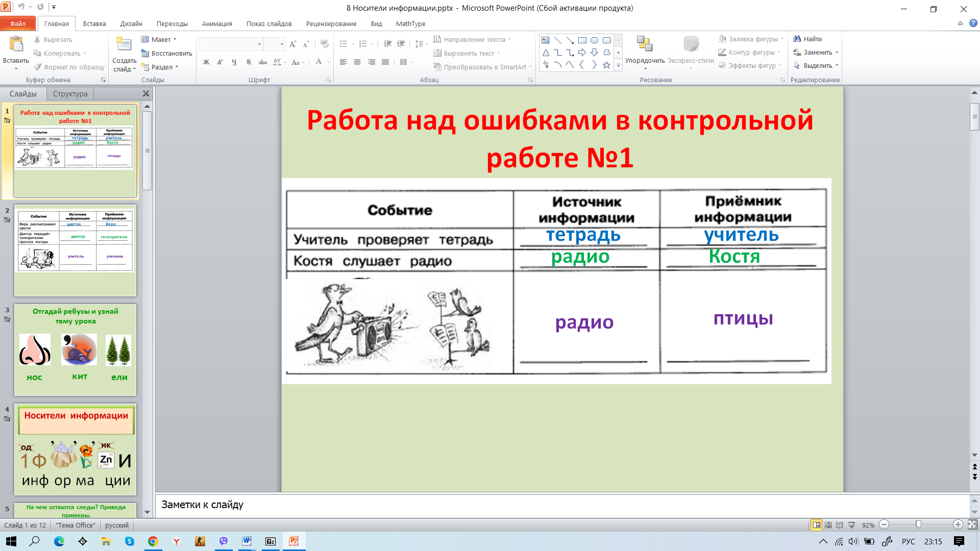Toggle center text alignment
The image size is (980, 551).
357,62
